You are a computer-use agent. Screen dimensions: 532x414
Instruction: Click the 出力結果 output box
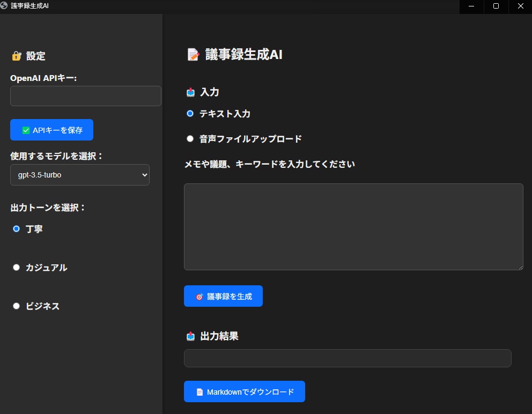pos(348,358)
